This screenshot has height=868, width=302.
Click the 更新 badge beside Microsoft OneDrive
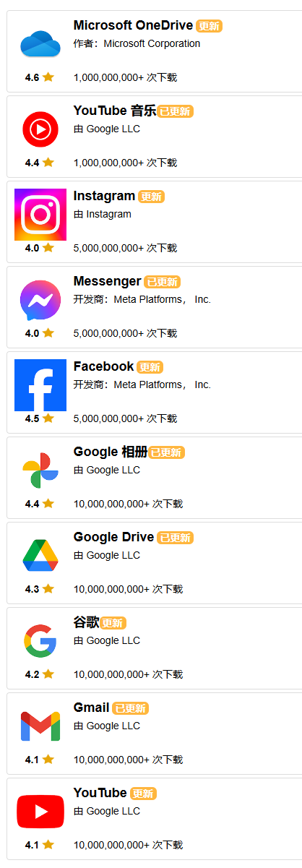tap(210, 26)
